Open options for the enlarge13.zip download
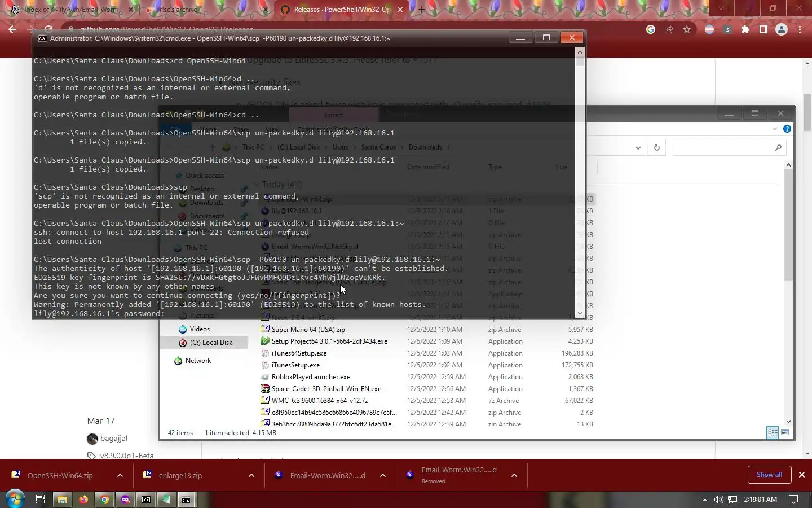The image size is (812, 508). (x=251, y=475)
